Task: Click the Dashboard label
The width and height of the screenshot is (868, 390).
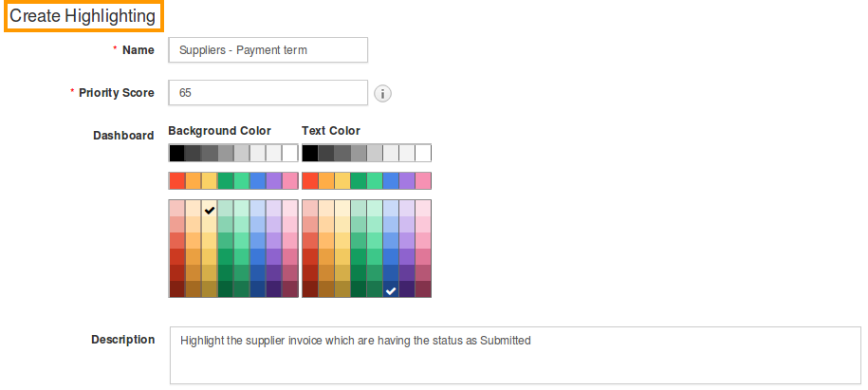Action: click(x=123, y=136)
